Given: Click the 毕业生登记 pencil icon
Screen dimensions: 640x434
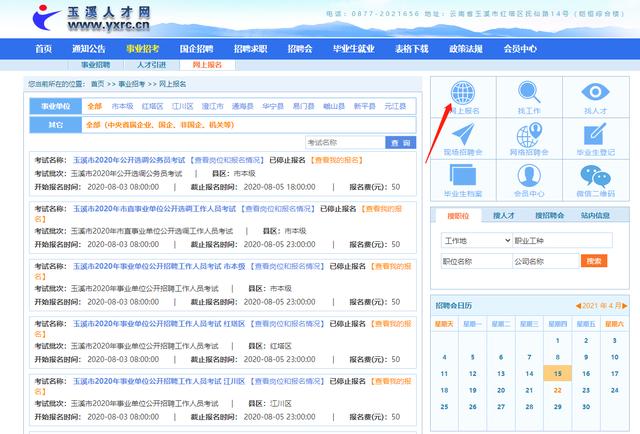Looking at the screenshot, I should [595, 134].
